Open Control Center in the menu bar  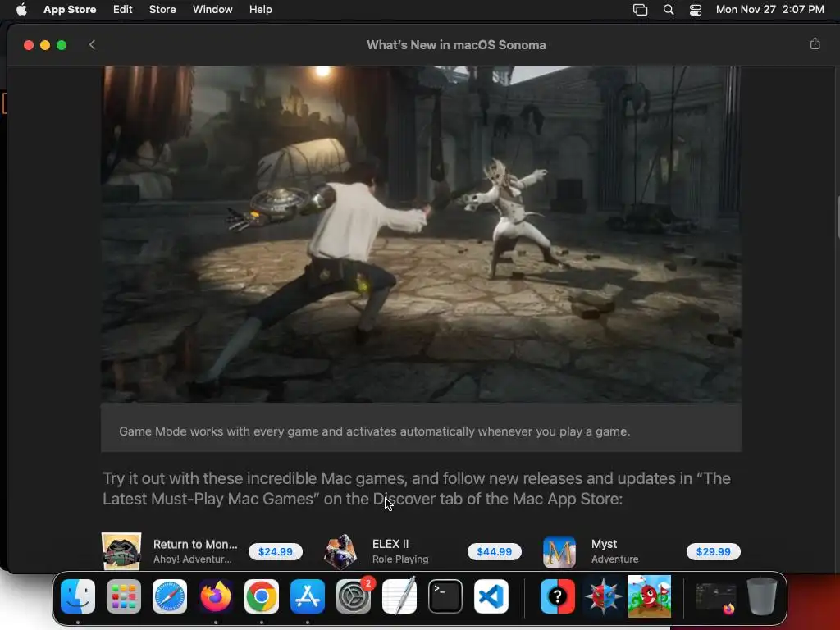[696, 10]
